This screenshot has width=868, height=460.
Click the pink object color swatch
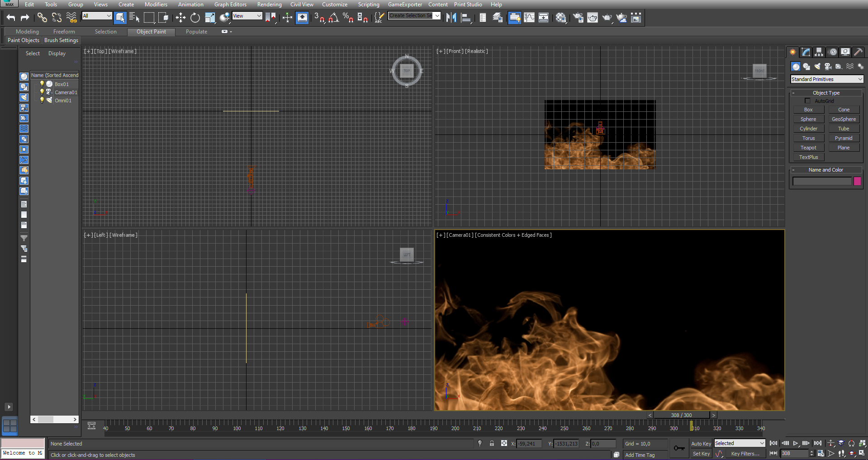click(857, 181)
